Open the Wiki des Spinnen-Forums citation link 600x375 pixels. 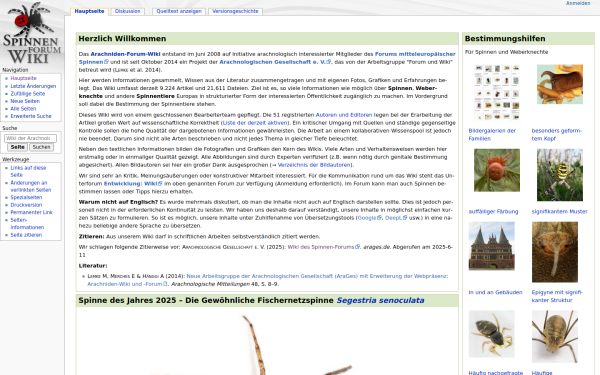323,247
